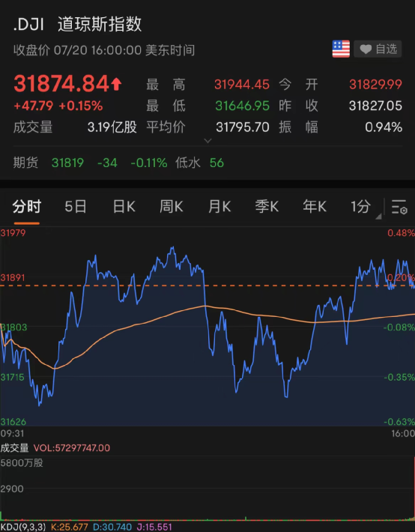Tap the US flag market icon
This screenshot has width=415, height=532.
pos(341,49)
